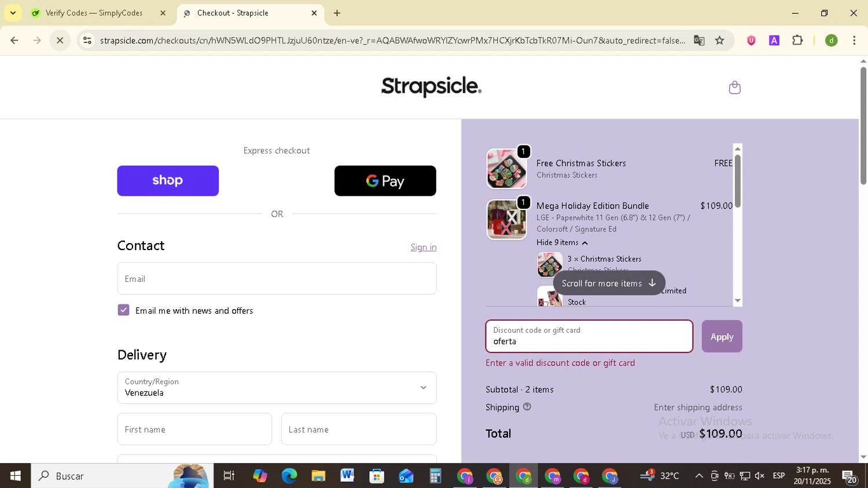This screenshot has width=868, height=488.
Task: Go forward to the next page
Action: (37, 41)
